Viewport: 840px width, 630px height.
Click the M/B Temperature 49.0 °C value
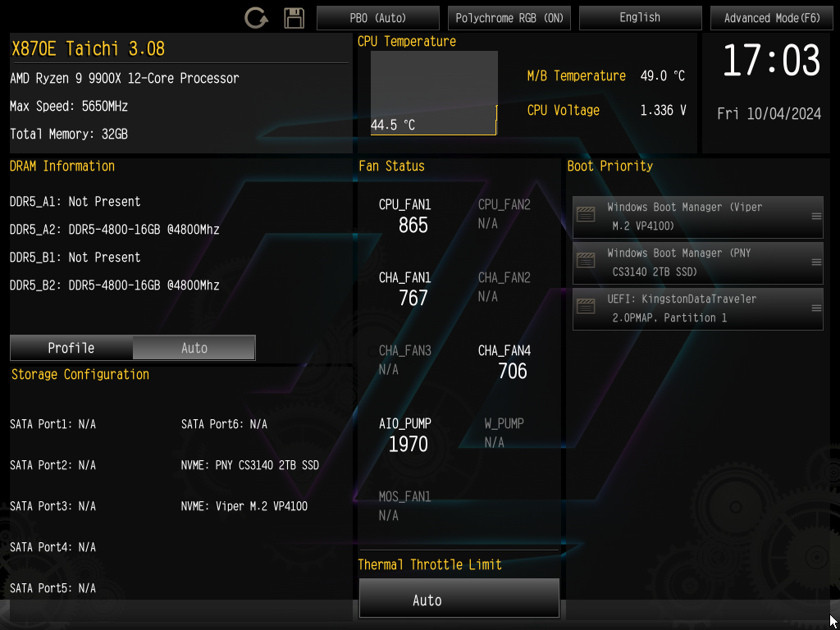pos(663,76)
